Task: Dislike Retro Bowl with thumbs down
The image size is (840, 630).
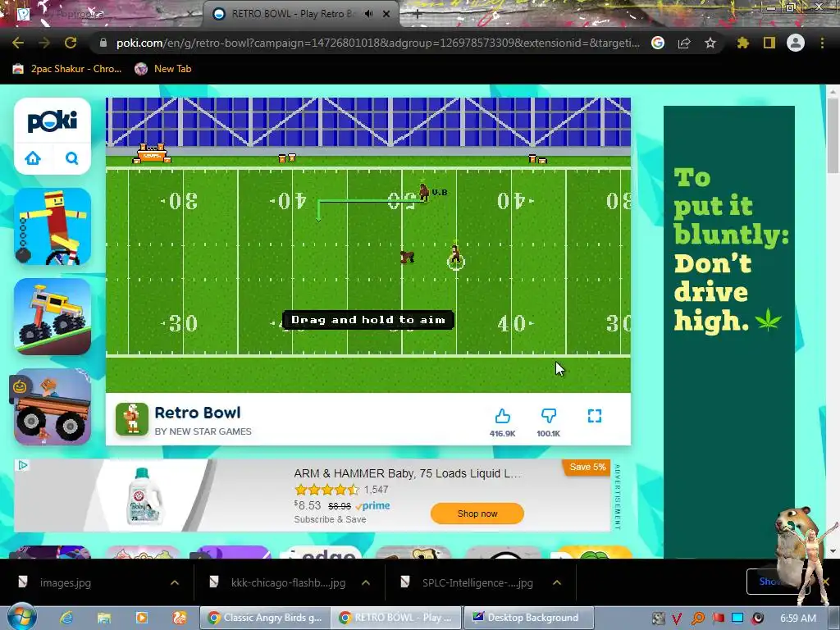Action: [x=549, y=416]
